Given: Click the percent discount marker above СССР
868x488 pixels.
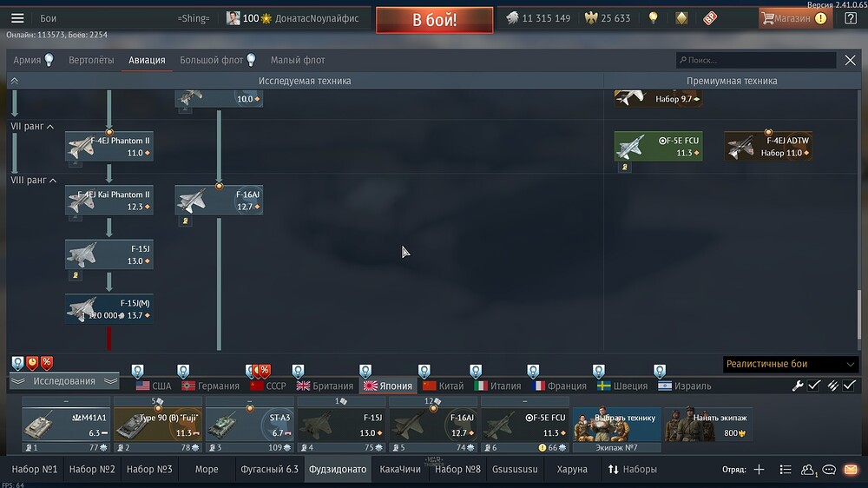Looking at the screenshot, I should point(264,370).
